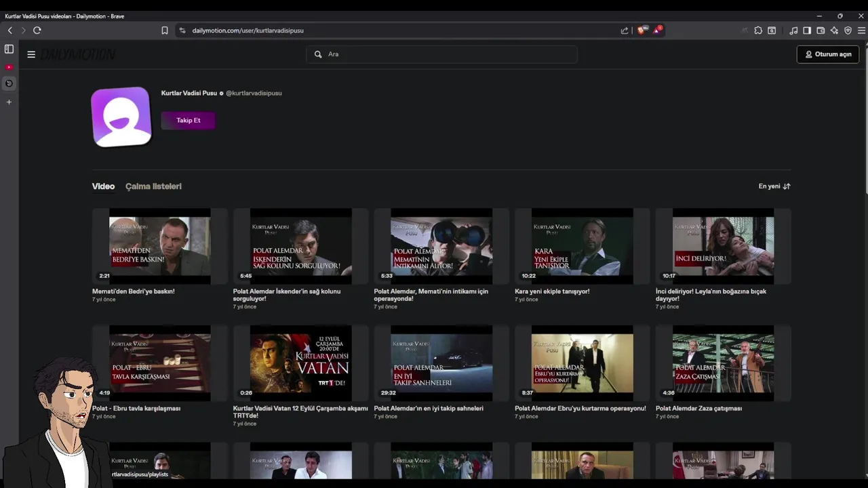The image size is (868, 488).
Task: Open Brave Shields panel
Action: tap(642, 30)
